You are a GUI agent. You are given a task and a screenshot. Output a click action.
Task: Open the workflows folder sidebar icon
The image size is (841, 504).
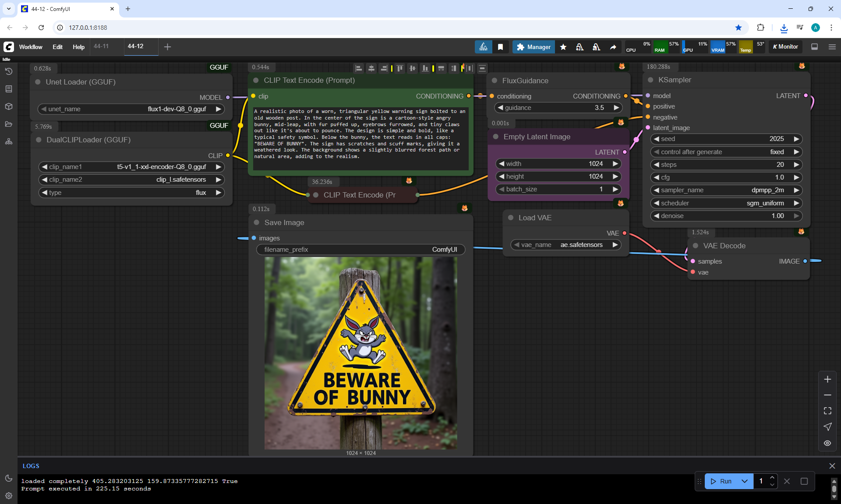tap(8, 124)
